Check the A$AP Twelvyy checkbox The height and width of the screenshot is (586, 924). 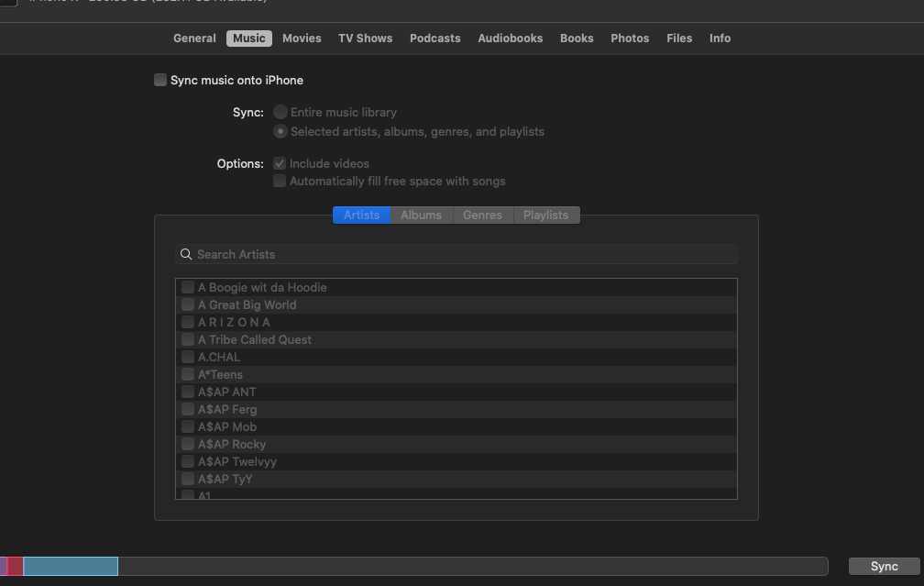click(x=187, y=461)
